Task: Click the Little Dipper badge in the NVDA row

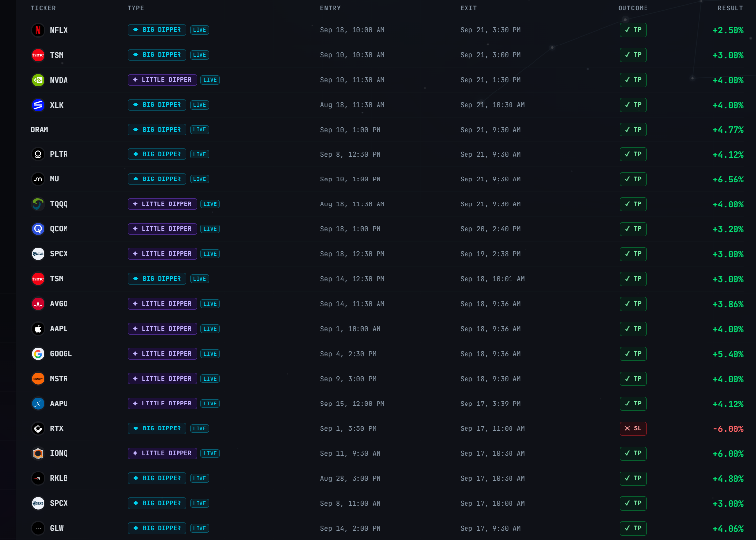Action: tap(162, 80)
